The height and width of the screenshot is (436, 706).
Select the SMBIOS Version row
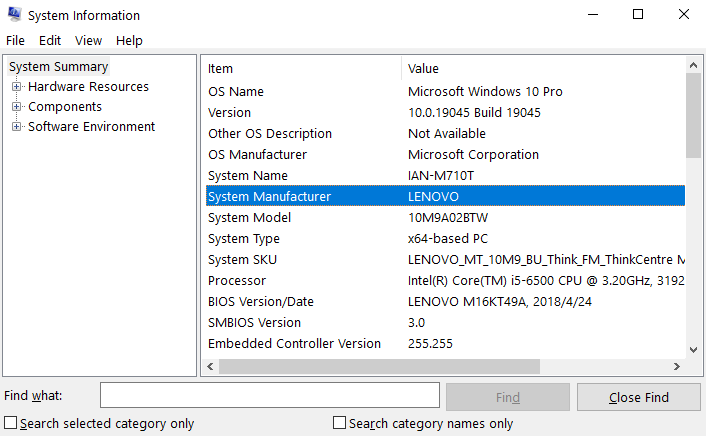coord(445,322)
